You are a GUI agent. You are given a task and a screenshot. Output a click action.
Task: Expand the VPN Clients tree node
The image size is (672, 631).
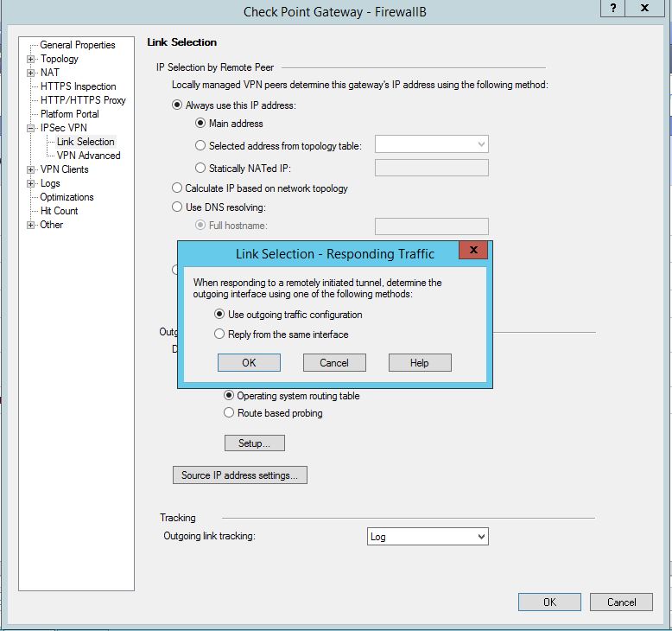tap(30, 170)
